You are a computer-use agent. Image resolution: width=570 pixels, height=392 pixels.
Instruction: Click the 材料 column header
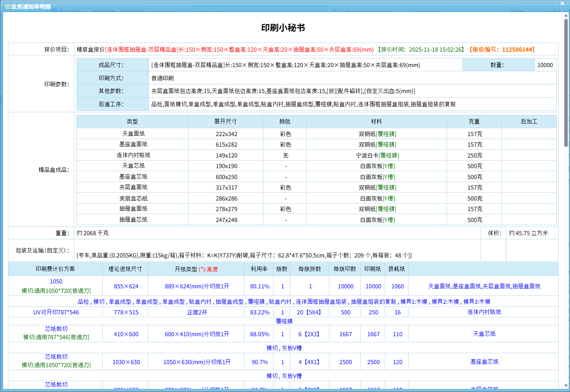(376, 121)
